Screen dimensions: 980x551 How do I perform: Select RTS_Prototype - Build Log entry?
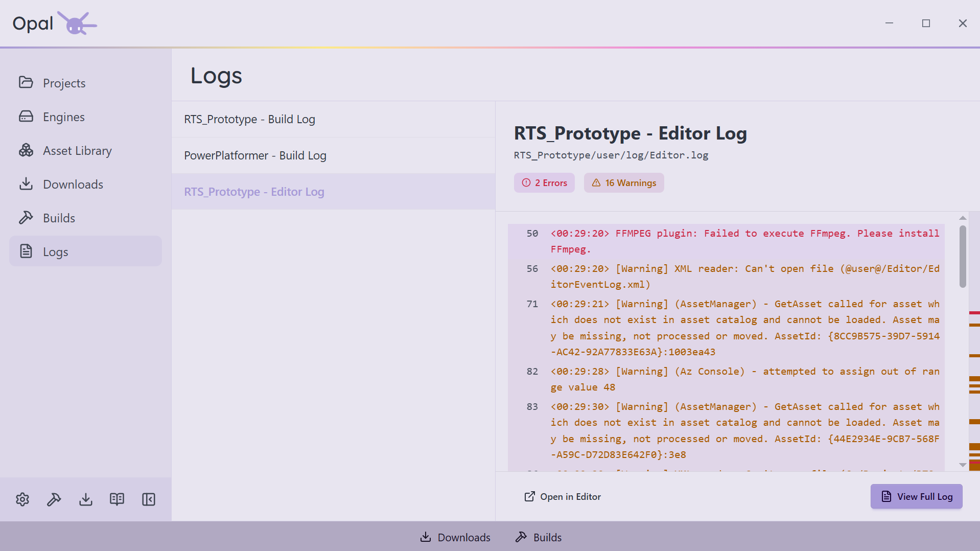[x=333, y=119]
